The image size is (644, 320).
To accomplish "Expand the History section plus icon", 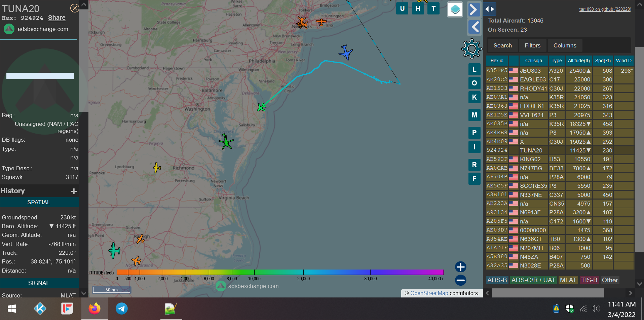I will pos(74,191).
